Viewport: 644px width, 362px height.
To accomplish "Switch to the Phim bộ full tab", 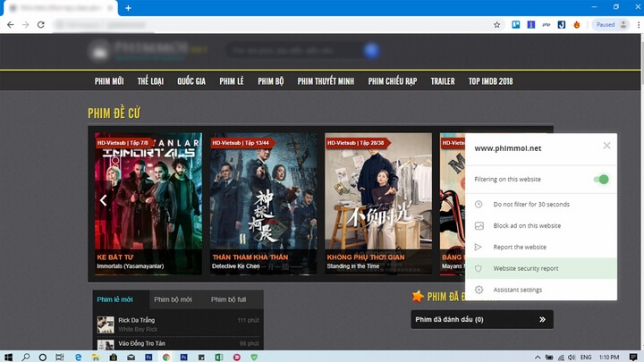I will point(228,299).
